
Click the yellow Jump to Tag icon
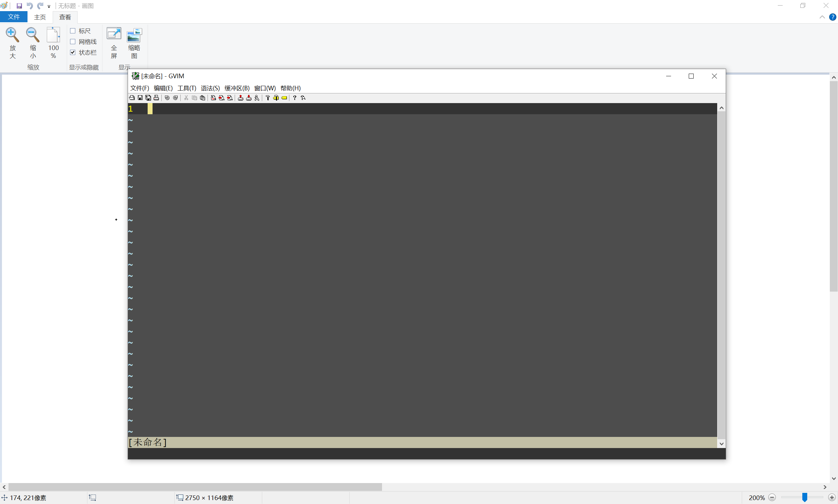coord(284,98)
